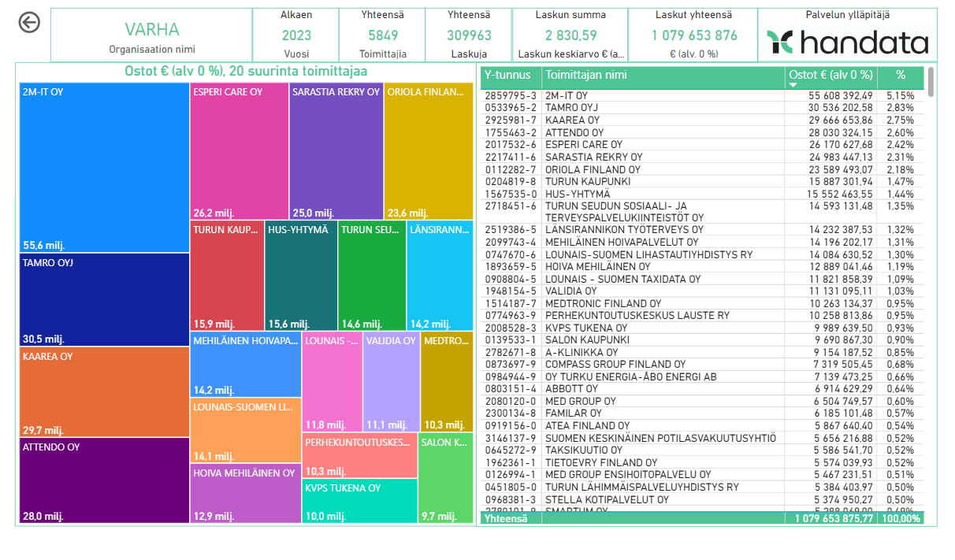955x560 pixels.
Task: Go back using the circled arrow icon
Action: [29, 23]
